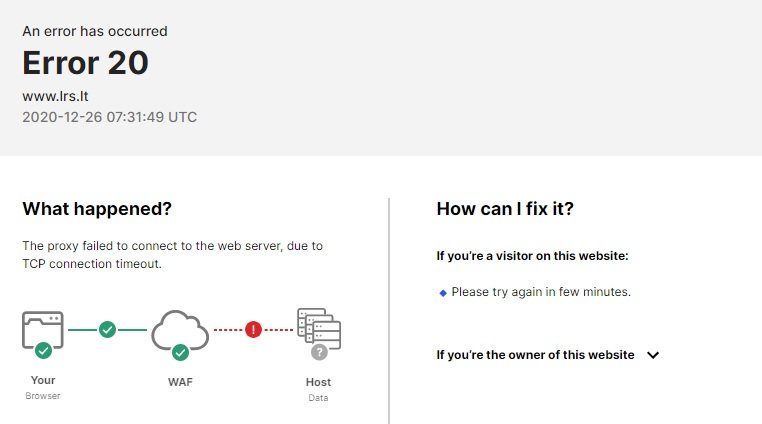This screenshot has height=424, width=762.
Task: Click the 'WAF' label text
Action: 180,382
